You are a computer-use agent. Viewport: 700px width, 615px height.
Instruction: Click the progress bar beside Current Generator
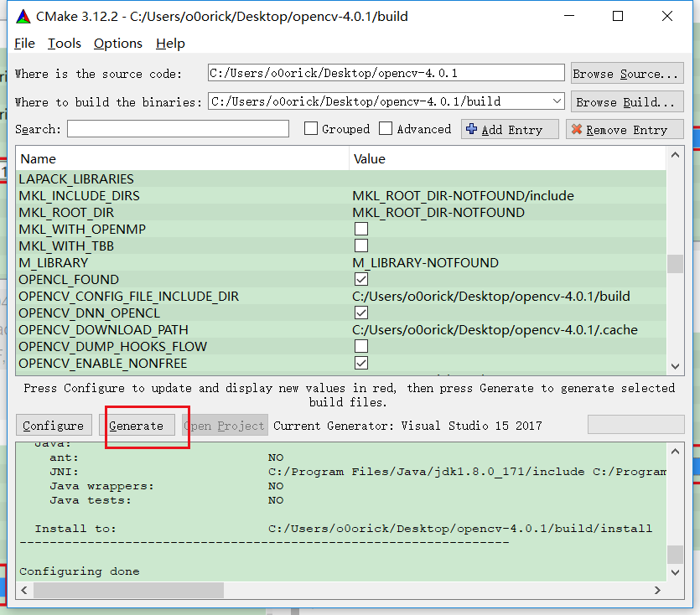coord(636,425)
